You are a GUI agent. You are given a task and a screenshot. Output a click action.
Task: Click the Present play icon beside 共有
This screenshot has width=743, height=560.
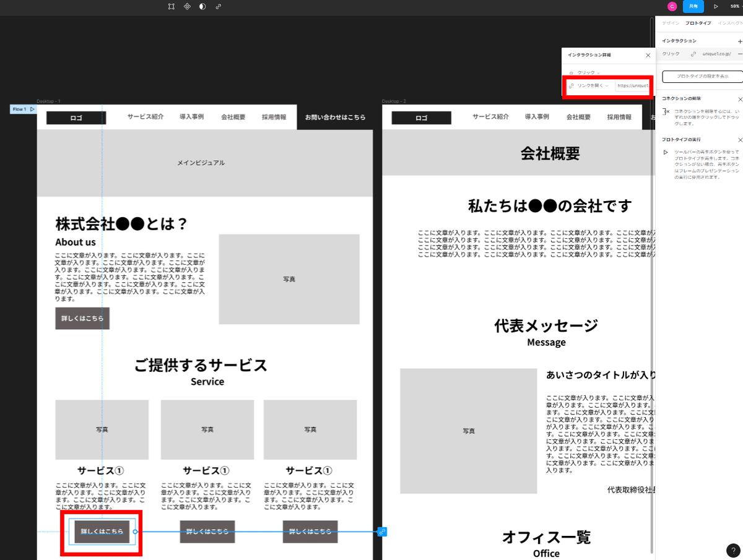coord(716,6)
